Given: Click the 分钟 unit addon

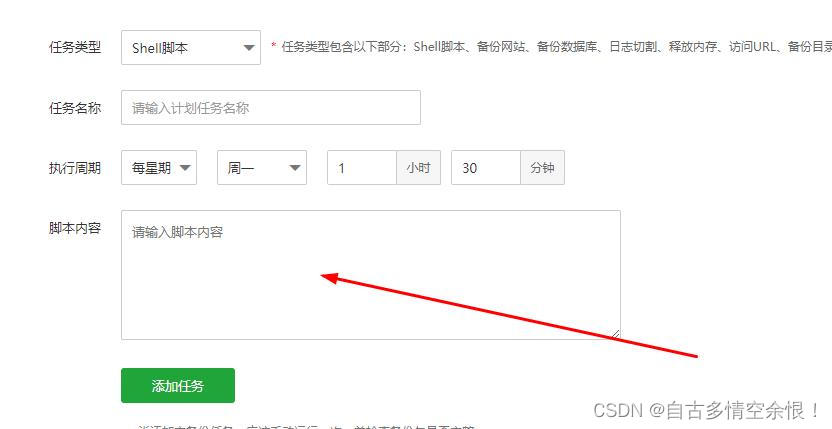Looking at the screenshot, I should (x=542, y=168).
